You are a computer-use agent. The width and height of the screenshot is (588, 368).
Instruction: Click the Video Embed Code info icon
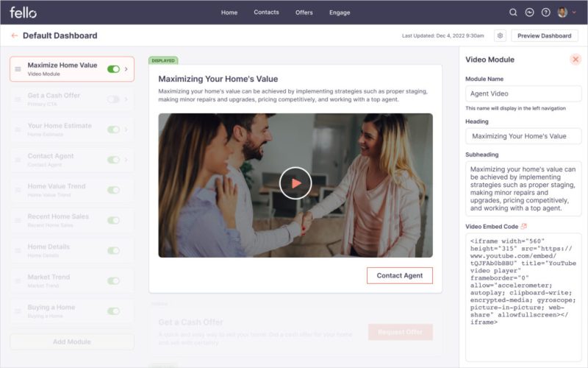click(524, 226)
